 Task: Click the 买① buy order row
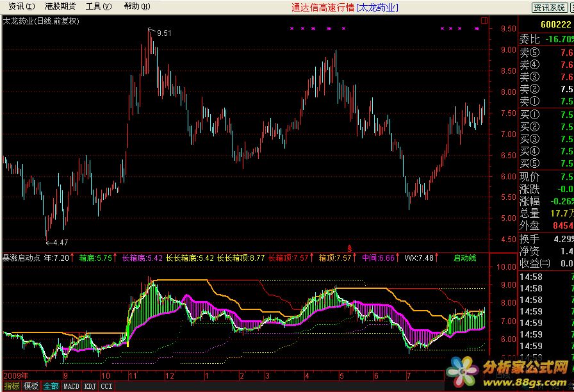click(x=546, y=115)
